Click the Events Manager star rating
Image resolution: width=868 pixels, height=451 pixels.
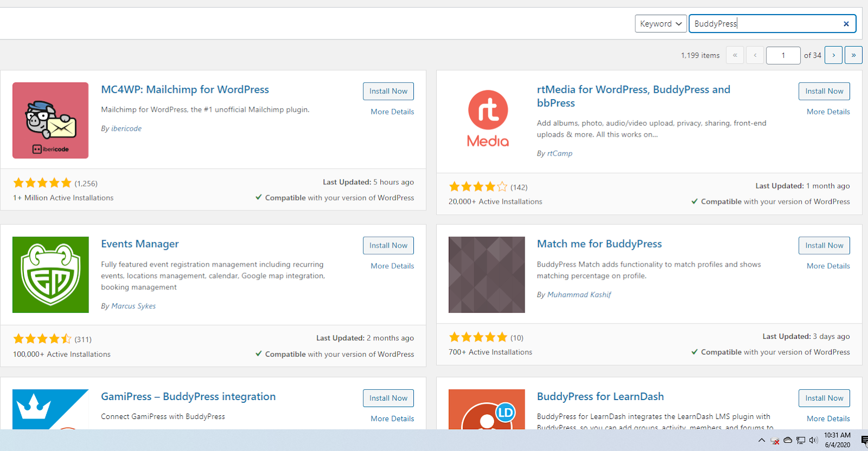(42, 339)
